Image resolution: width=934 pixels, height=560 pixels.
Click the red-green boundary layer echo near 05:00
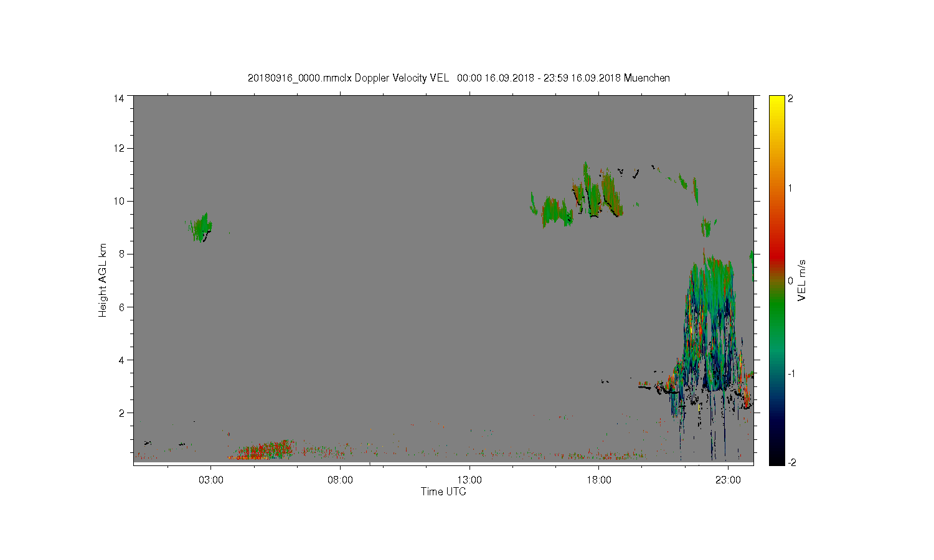click(x=263, y=449)
